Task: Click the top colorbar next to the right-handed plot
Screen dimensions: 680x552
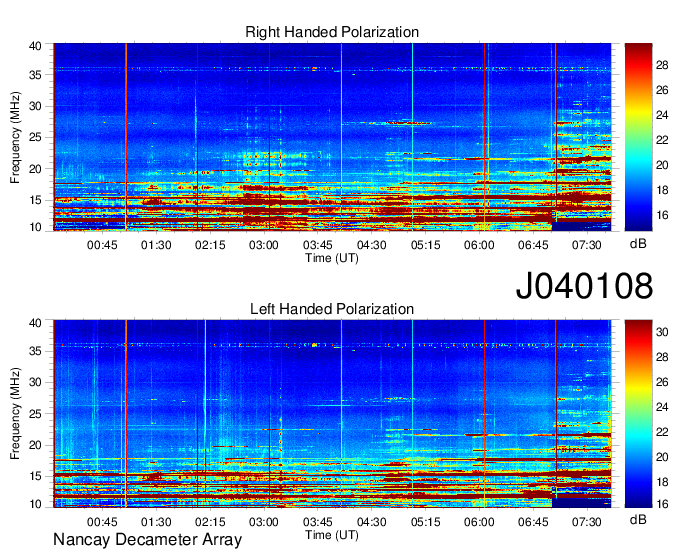Action: click(x=638, y=137)
